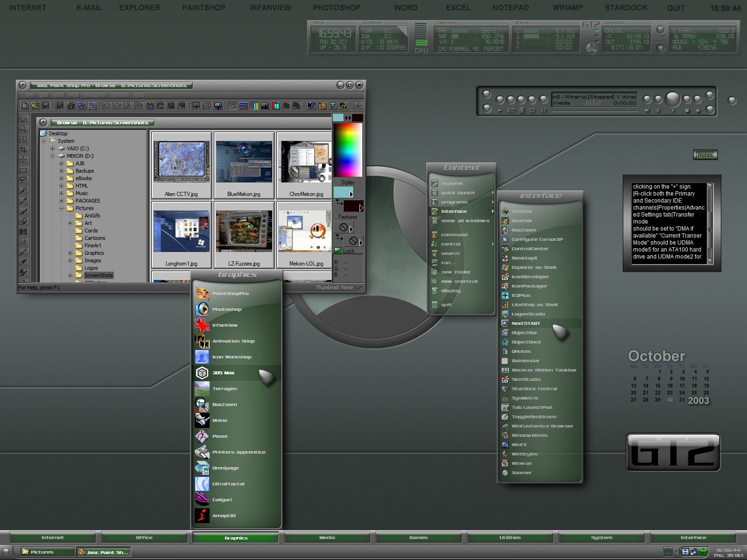Click QUIT in top launcher bar
Screen dimensions: 747x560
(x=676, y=8)
